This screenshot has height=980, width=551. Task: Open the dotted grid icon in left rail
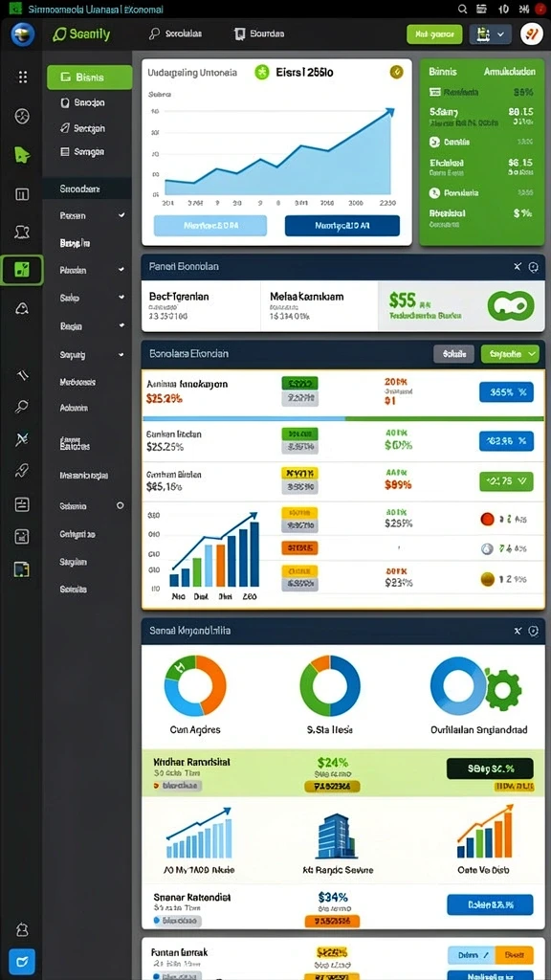(x=23, y=77)
